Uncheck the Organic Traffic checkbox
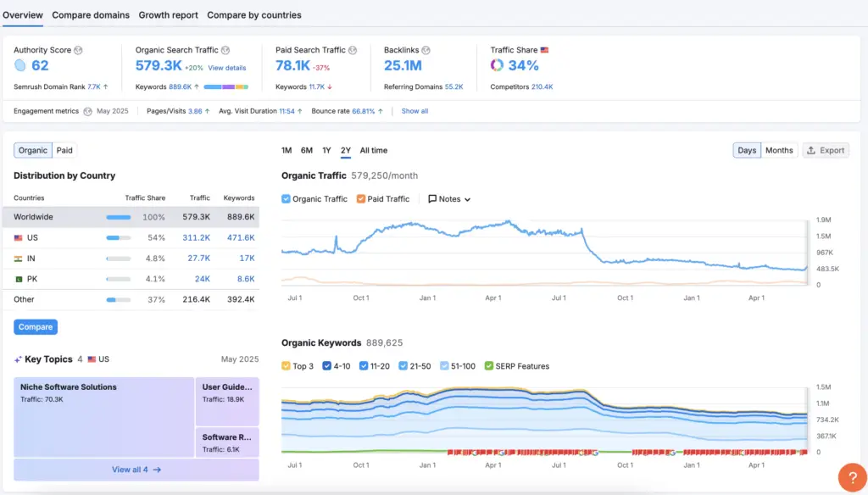 286,199
